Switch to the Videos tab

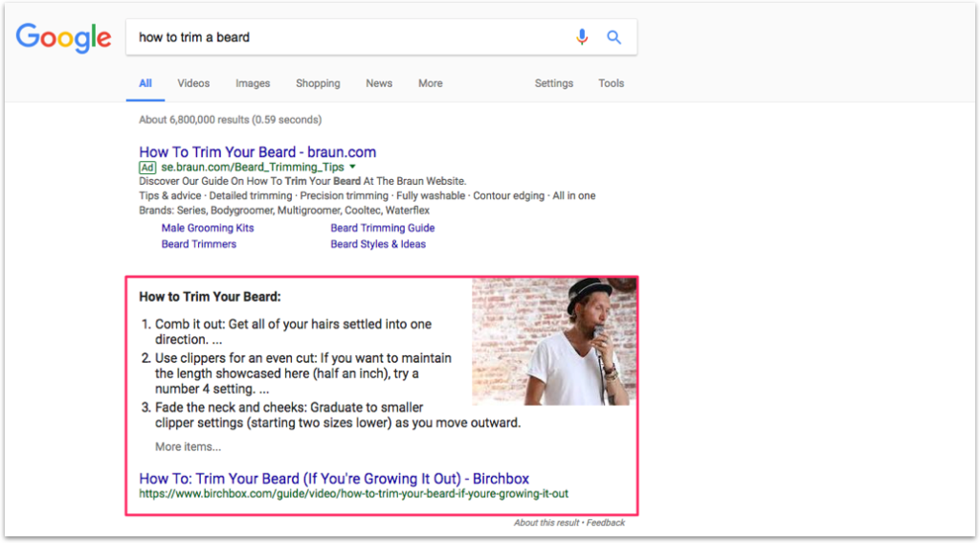(193, 83)
